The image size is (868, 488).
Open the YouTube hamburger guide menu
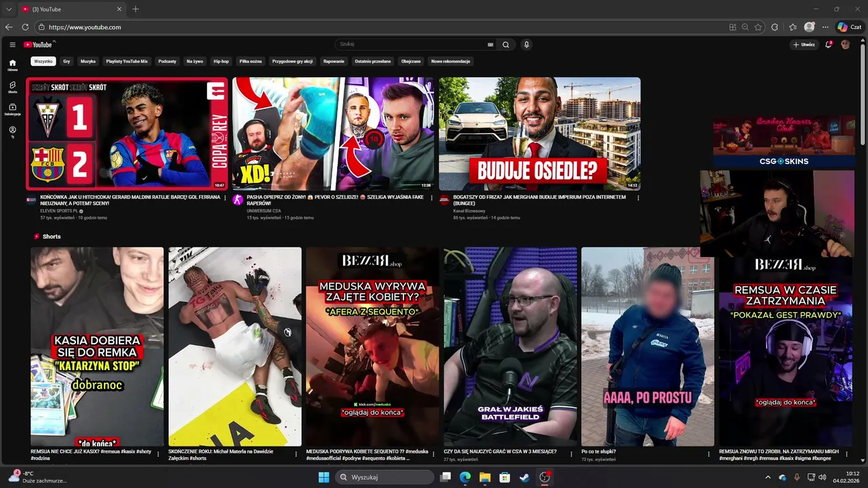point(12,45)
